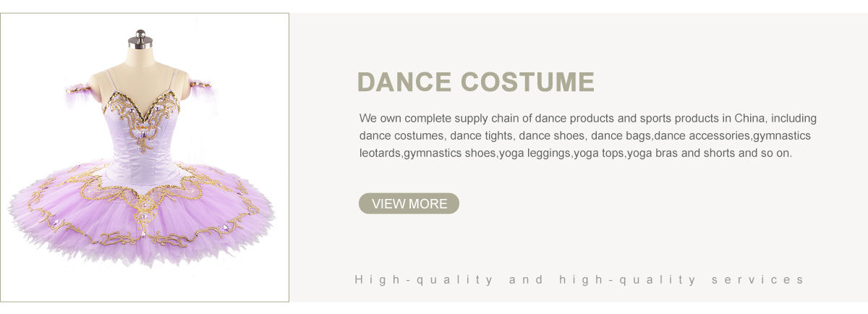
Task: Click the word DANCE in the heading
Action: click(404, 82)
